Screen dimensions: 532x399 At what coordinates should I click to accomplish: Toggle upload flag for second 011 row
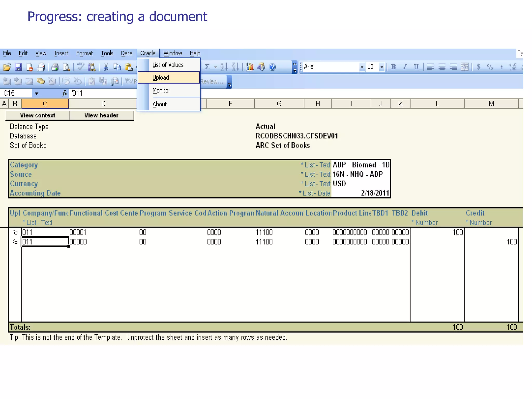pyautogui.click(x=15, y=242)
